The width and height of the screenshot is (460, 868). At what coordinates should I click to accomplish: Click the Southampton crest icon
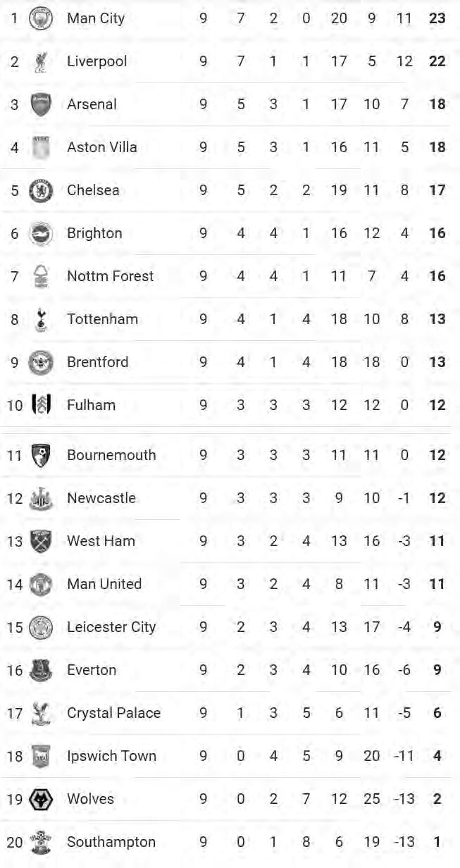coord(41,842)
